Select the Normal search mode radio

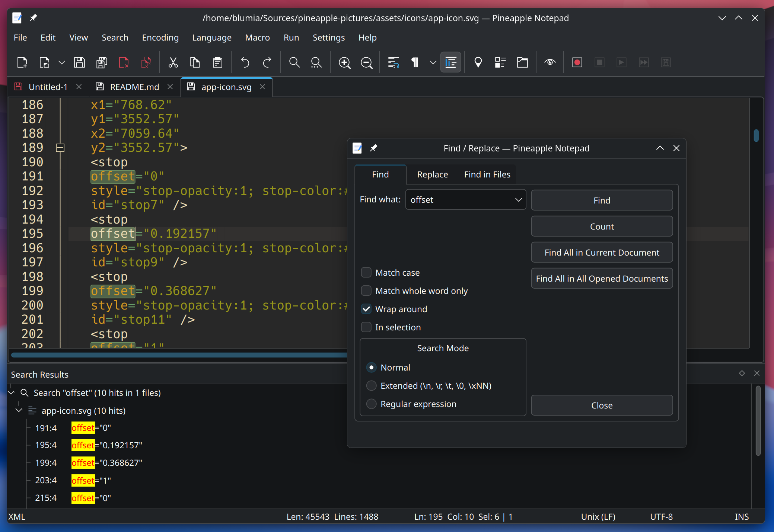click(371, 368)
